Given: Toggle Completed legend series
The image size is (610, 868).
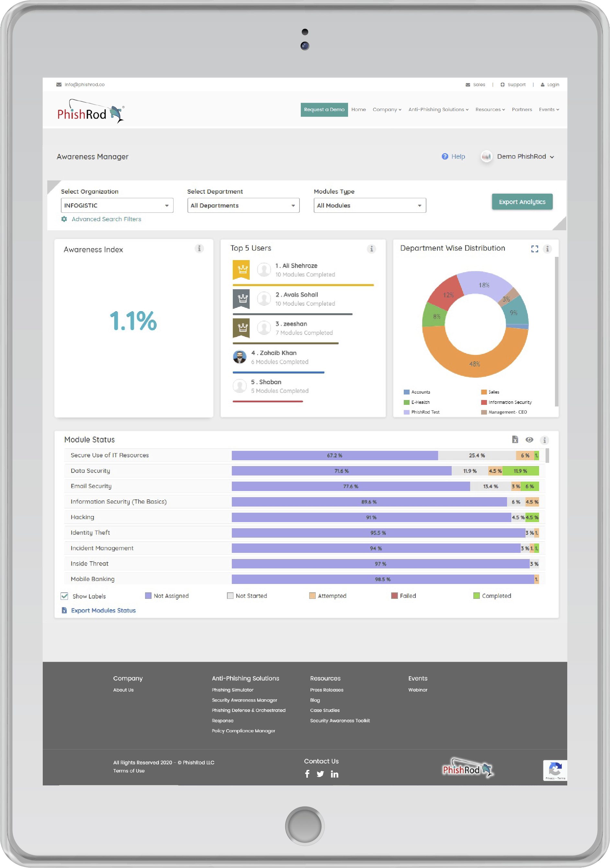Looking at the screenshot, I should pyautogui.click(x=492, y=596).
